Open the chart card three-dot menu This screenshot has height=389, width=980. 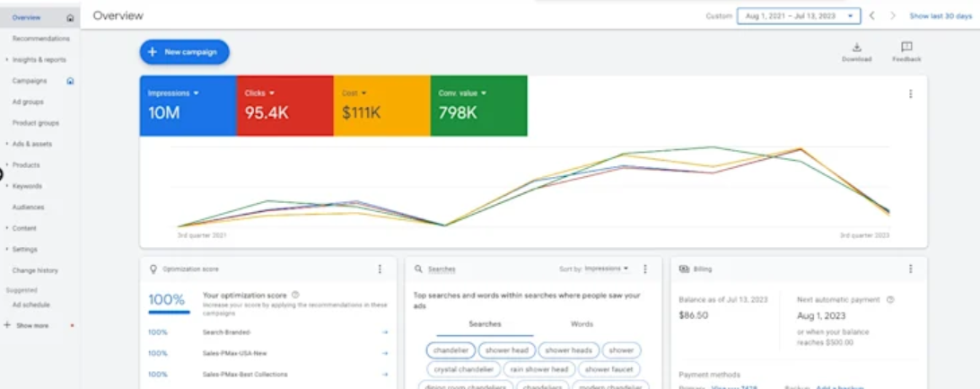(910, 93)
